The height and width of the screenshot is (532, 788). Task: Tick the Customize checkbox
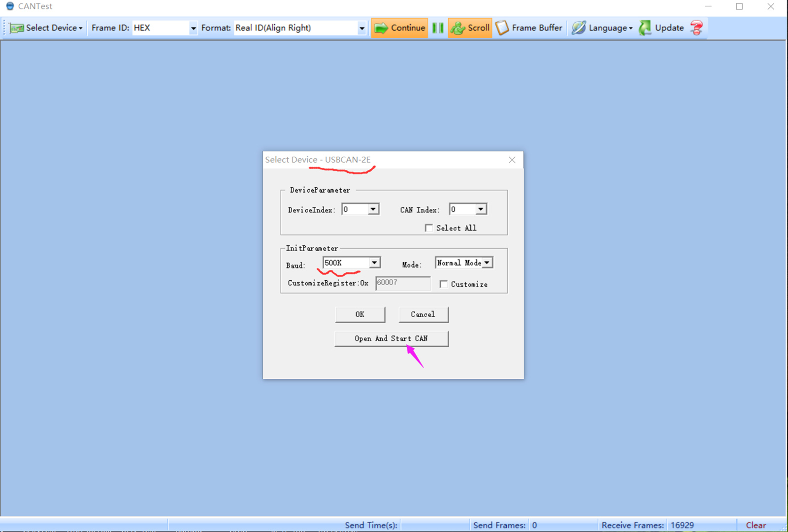[444, 284]
